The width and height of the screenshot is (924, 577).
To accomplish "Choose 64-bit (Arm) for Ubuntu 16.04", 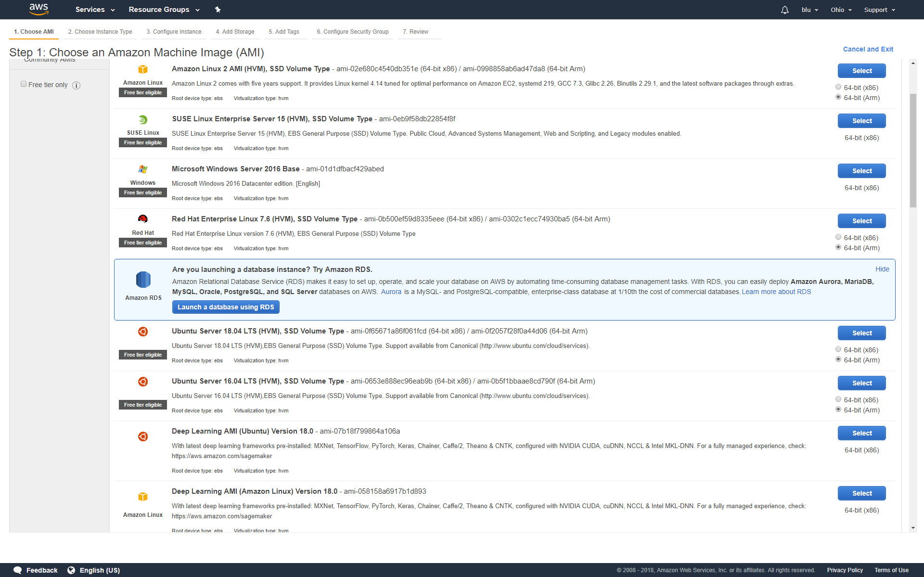I will (838, 410).
